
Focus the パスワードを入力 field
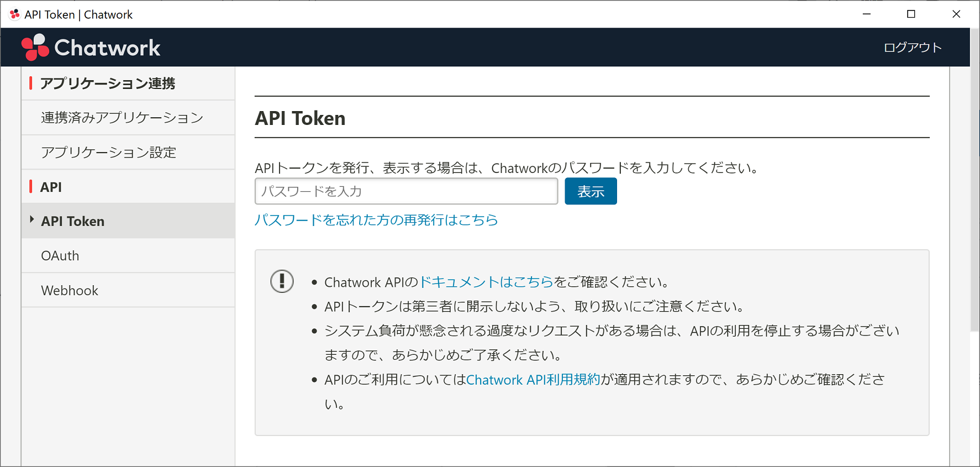[407, 191]
